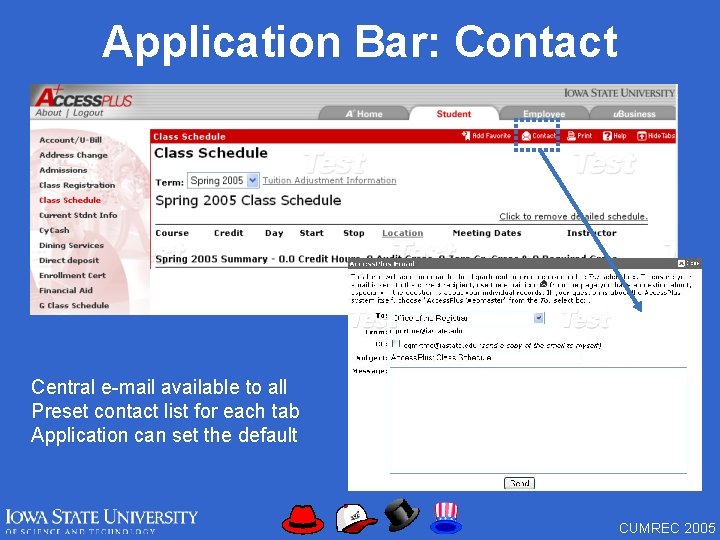Open Account/U-Bill in sidebar
The width and height of the screenshot is (720, 540).
pyautogui.click(x=70, y=140)
